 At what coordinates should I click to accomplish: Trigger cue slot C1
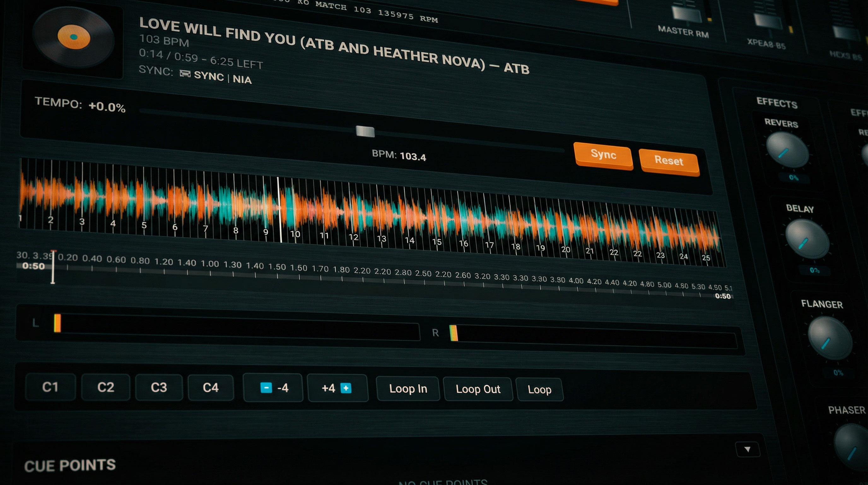(50, 387)
